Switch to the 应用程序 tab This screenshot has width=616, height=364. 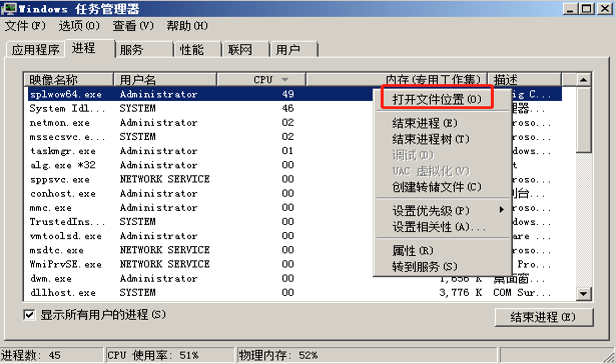tap(35, 50)
